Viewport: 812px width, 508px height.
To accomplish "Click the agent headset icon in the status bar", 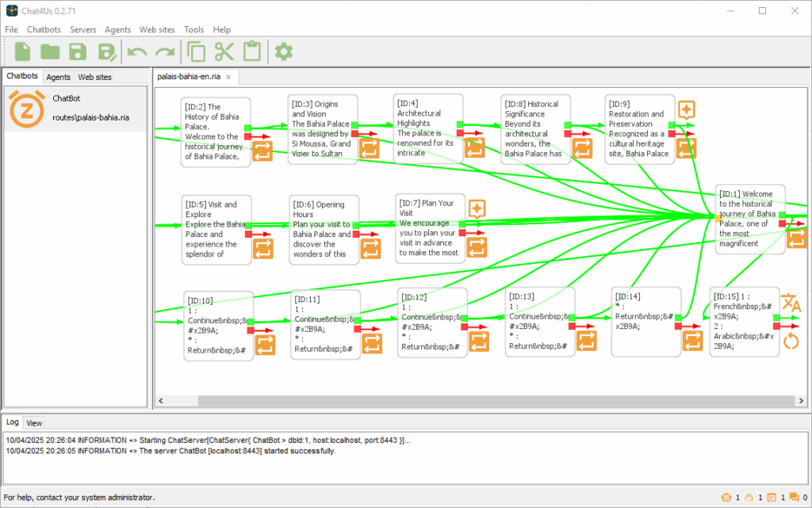I will 751,497.
